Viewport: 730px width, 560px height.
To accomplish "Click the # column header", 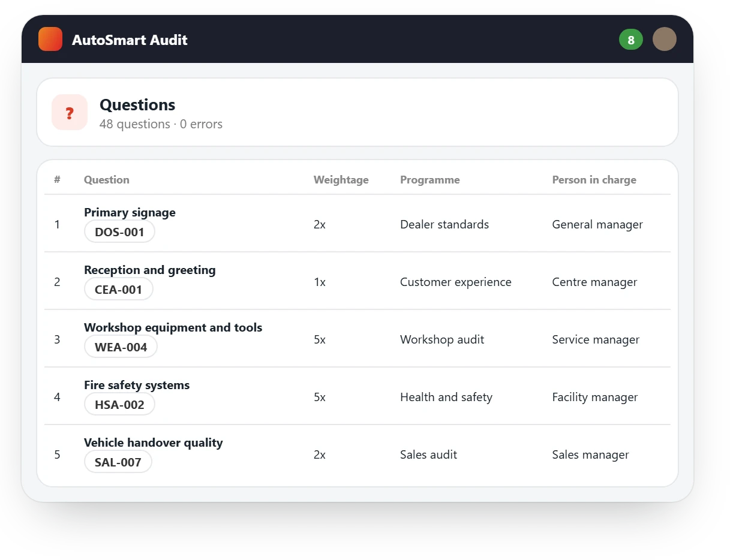I will click(57, 180).
